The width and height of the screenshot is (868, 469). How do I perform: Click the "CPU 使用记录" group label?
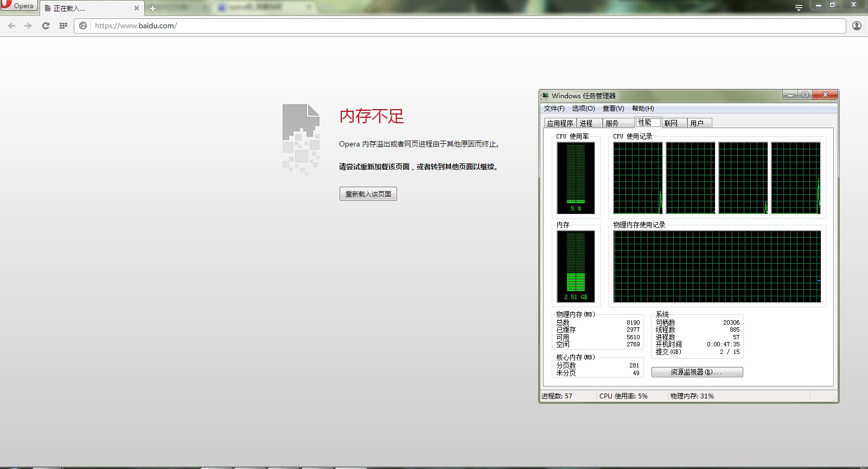(633, 136)
